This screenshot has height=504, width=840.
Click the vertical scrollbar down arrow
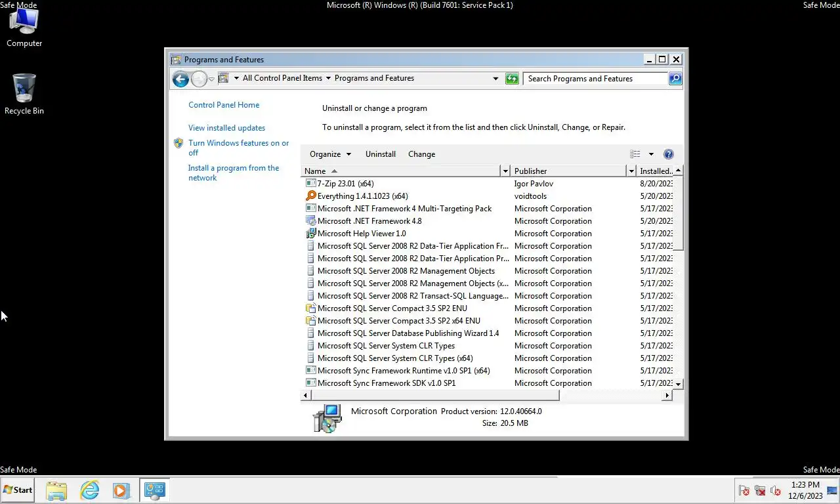(679, 384)
